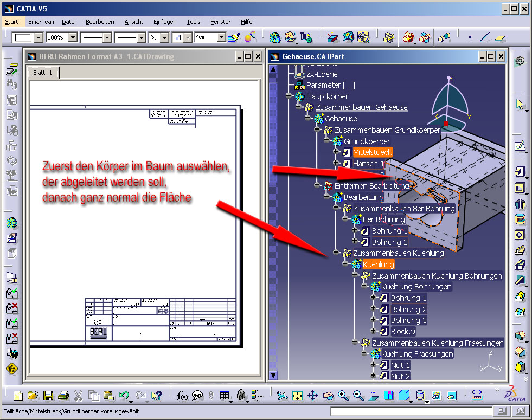Expand the Block.9 node

click(x=373, y=331)
